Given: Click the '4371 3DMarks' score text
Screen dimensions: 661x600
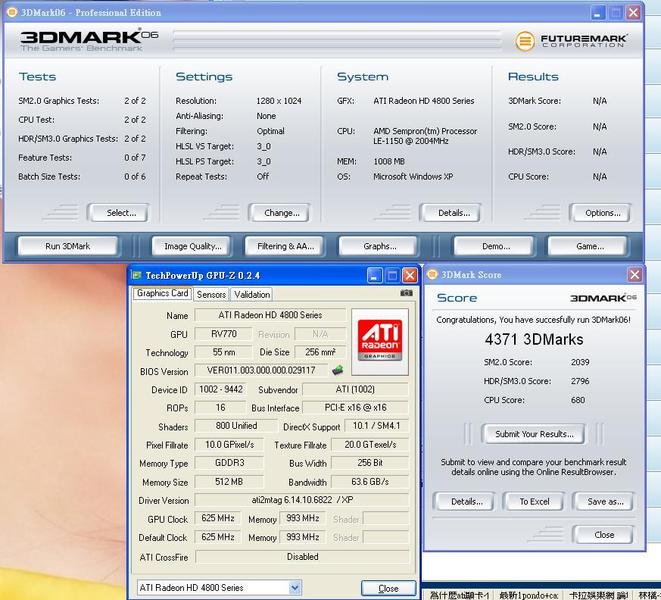Looking at the screenshot, I should [x=534, y=339].
